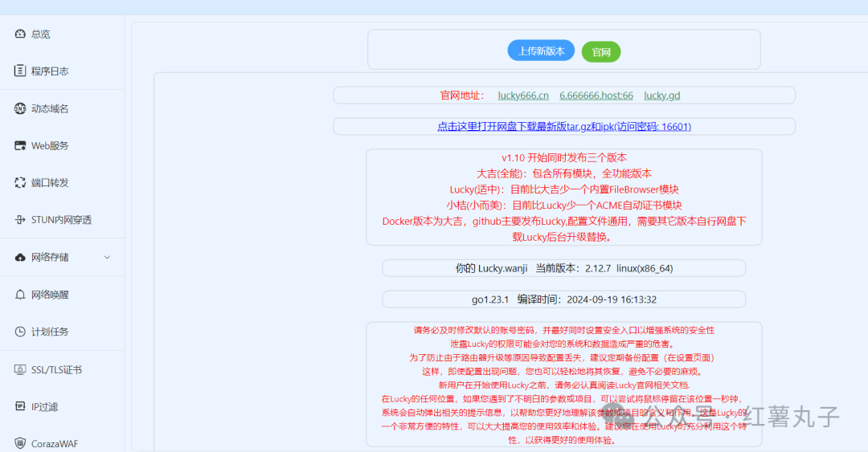Click the 网络存储 cloud icon

click(x=20, y=257)
